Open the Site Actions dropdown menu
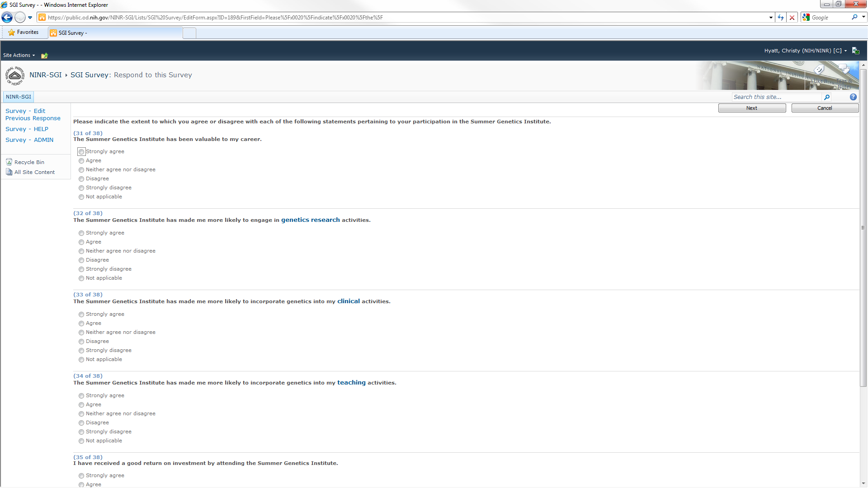 tap(19, 56)
